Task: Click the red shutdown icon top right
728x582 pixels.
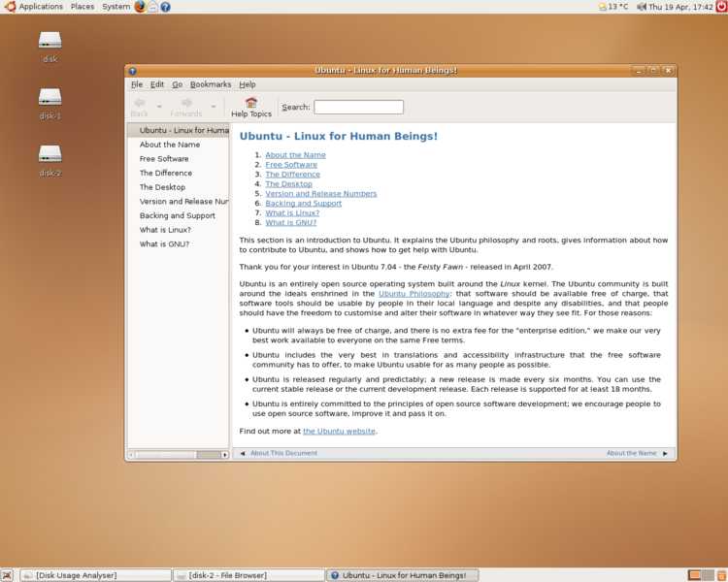Action: coord(721,7)
